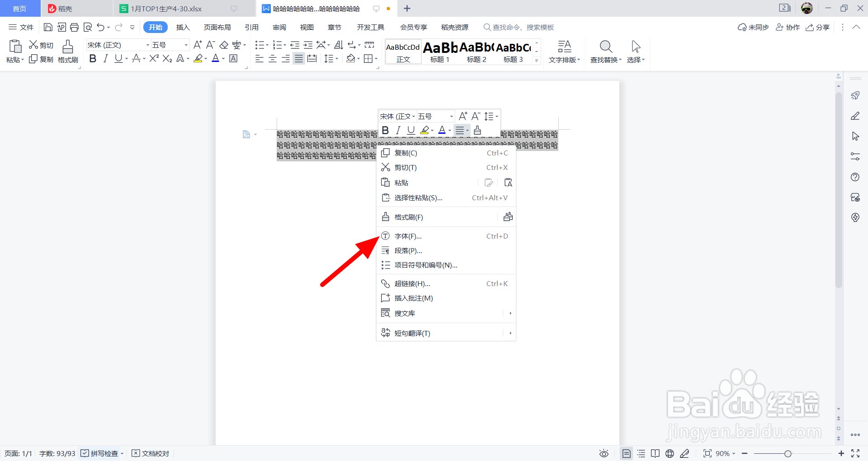Choose 超链接(H)... in the context menu
The width and height of the screenshot is (868, 461).
[446, 283]
